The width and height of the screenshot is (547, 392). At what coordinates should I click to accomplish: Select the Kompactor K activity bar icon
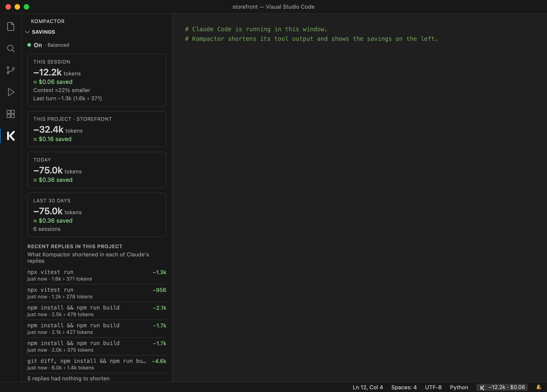coord(11,136)
